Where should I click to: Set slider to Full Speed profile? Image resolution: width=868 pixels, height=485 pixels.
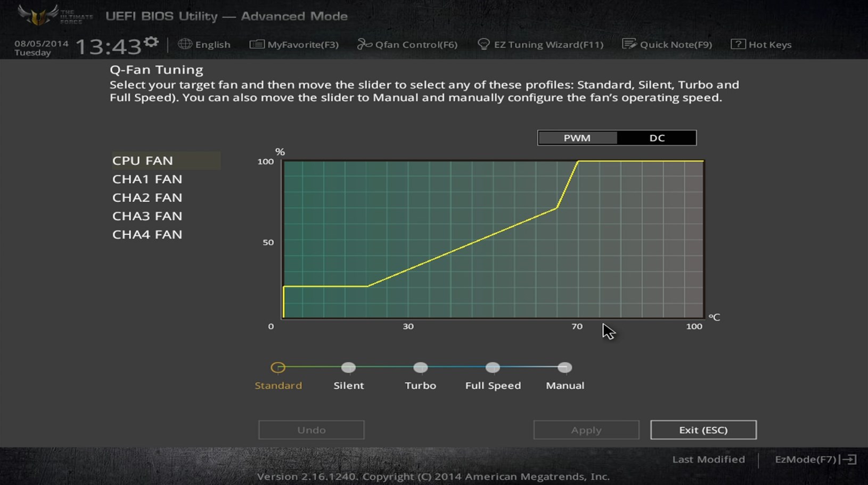point(493,367)
